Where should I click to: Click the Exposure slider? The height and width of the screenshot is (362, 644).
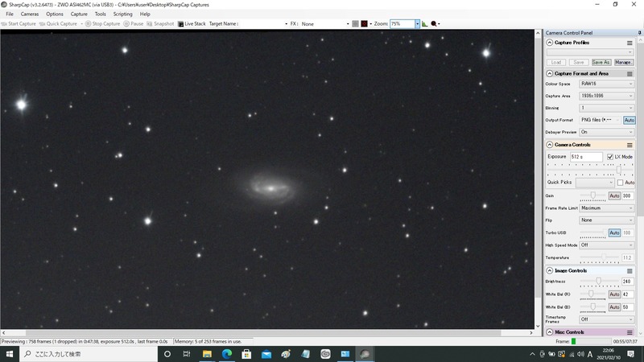click(x=589, y=170)
